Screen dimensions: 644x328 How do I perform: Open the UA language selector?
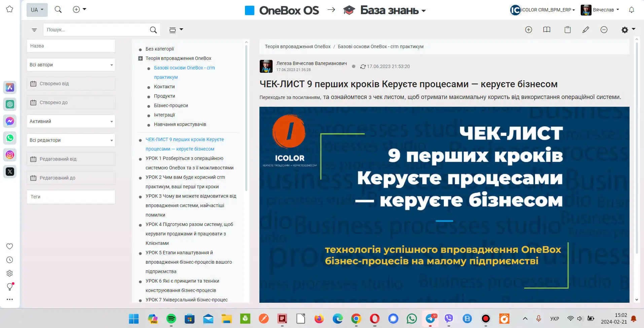pyautogui.click(x=37, y=10)
